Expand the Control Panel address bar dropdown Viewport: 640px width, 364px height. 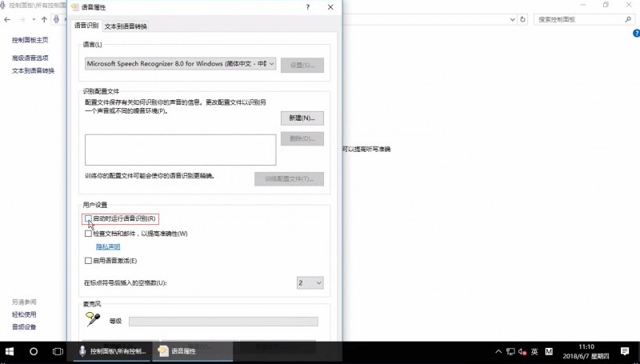pyautogui.click(x=513, y=19)
